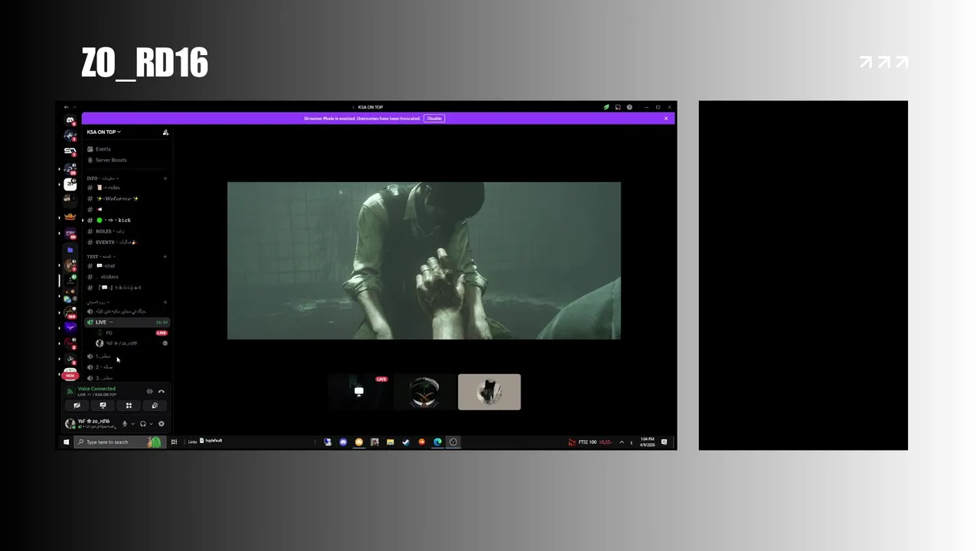Open the taskbar notification center icon
The image size is (980, 551).
pos(664,442)
